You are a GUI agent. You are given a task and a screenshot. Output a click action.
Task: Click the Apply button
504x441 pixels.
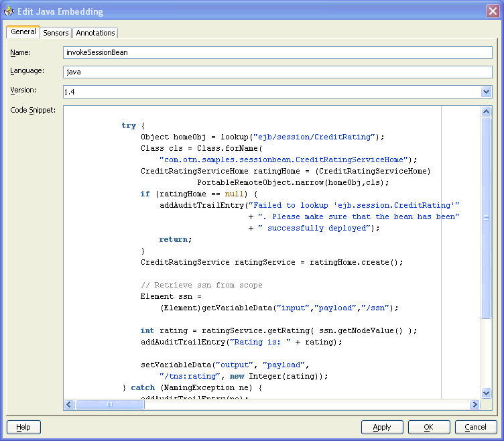tap(382, 427)
